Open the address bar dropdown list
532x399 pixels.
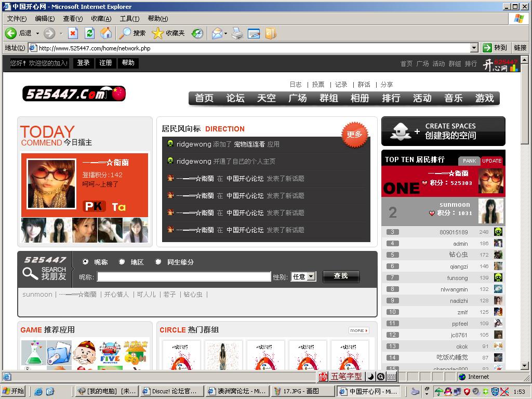coord(474,48)
